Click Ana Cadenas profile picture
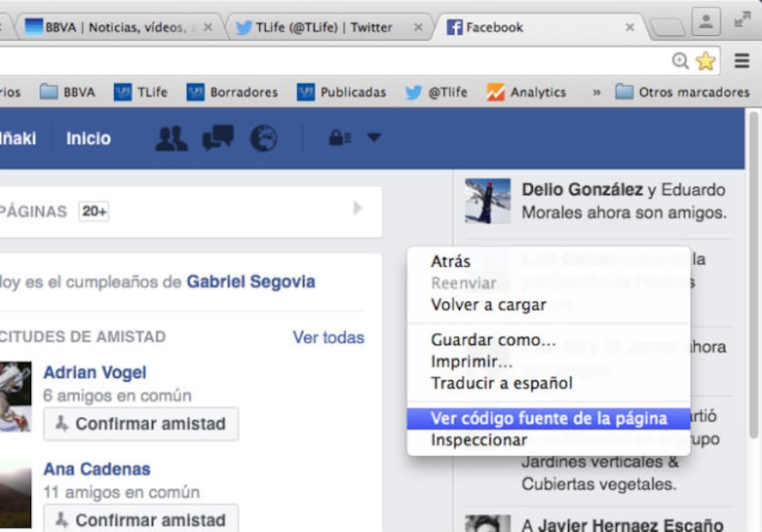This screenshot has width=762, height=532. coord(15,493)
